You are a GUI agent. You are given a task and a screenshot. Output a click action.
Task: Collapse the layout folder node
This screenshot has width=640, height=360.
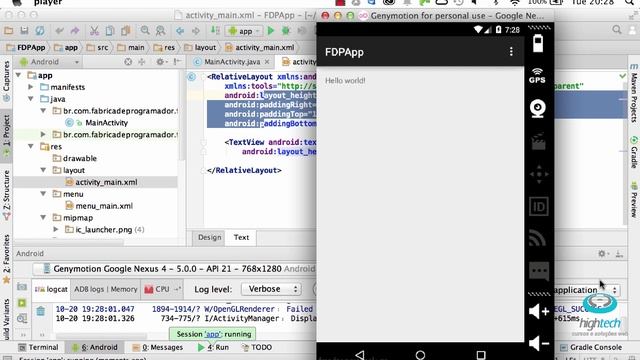[43, 170]
